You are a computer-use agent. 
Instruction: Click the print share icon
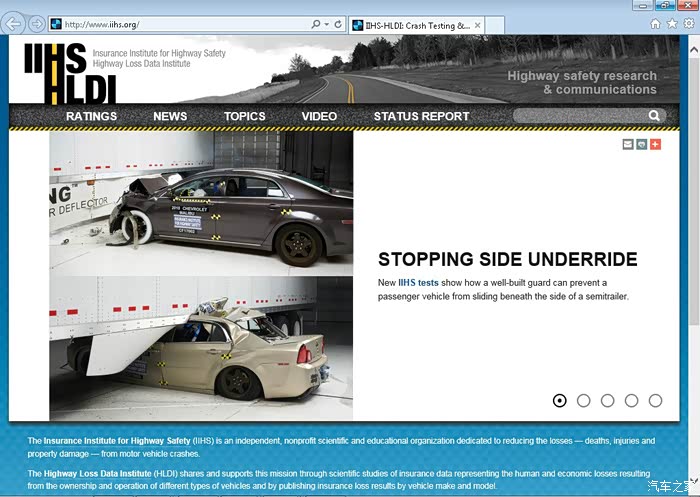pos(642,144)
